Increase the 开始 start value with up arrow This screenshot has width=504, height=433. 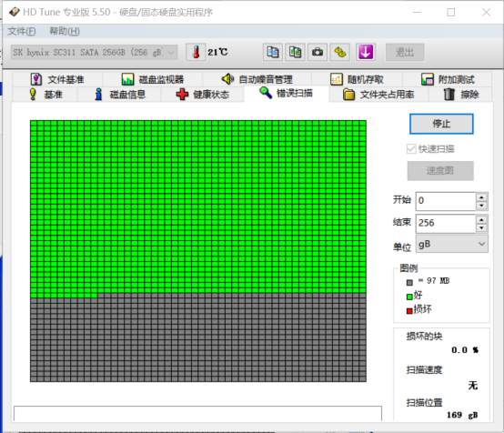click(x=481, y=197)
